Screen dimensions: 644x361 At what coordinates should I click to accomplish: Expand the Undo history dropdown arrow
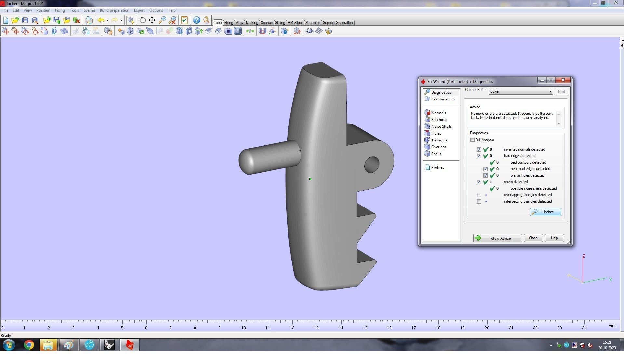coord(108,20)
